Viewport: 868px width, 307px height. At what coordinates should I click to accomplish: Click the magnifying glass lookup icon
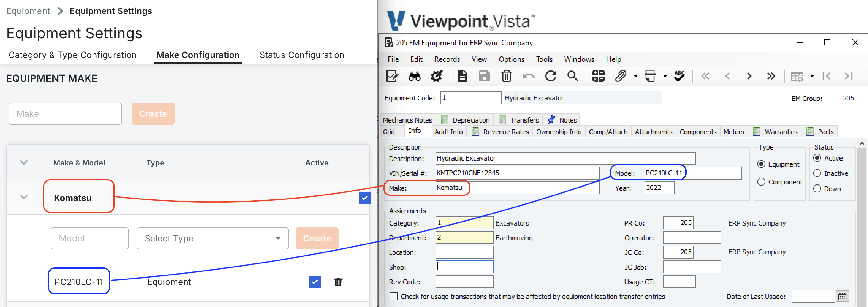click(x=573, y=76)
